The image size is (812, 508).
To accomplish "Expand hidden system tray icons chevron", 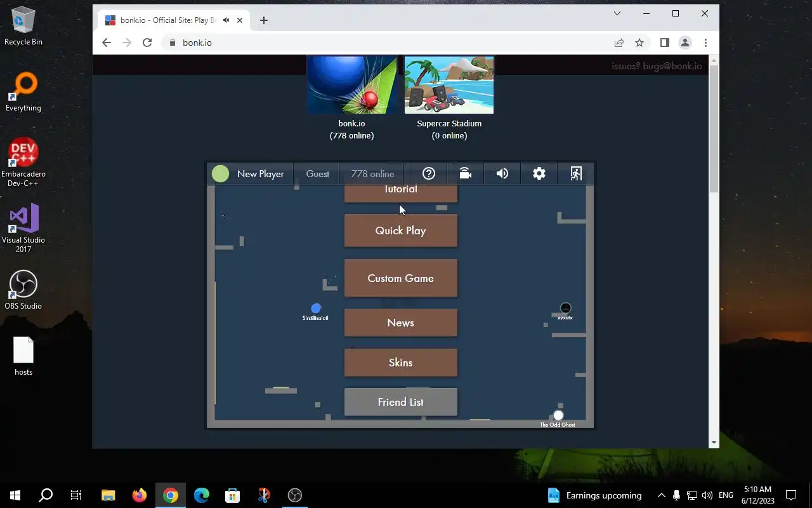I will point(661,495).
